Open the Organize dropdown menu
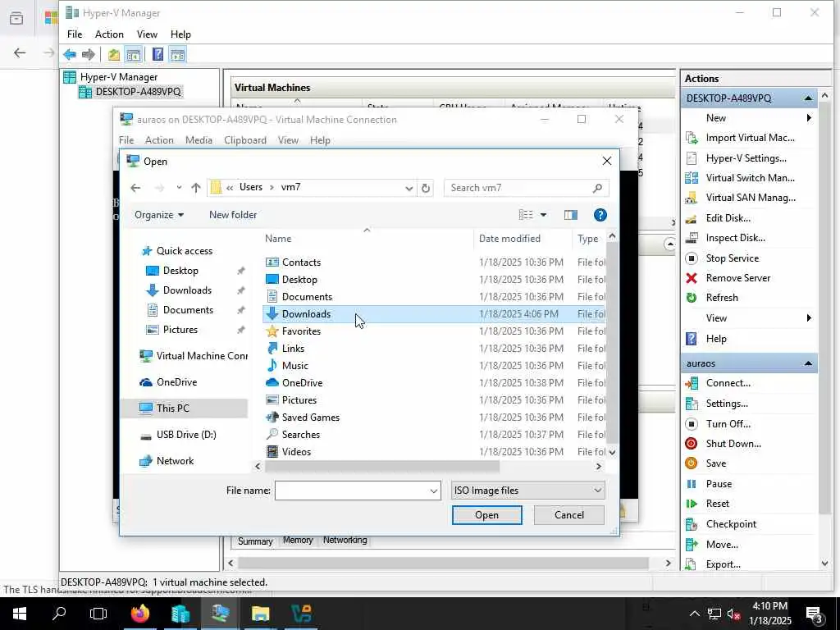The height and width of the screenshot is (630, 840). [x=159, y=215]
